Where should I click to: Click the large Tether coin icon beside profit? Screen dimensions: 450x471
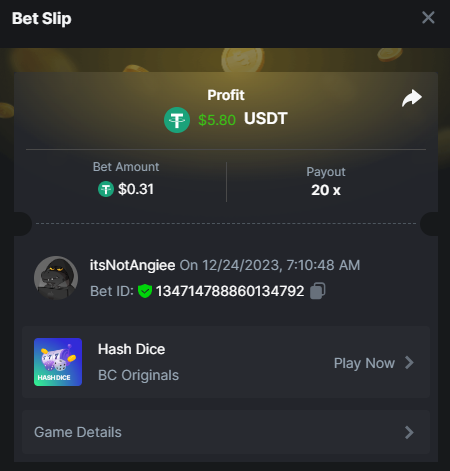(177, 120)
